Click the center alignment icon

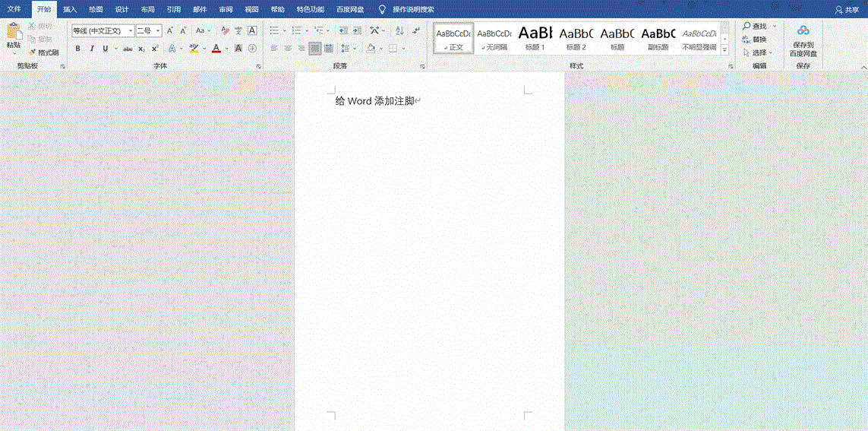click(288, 49)
